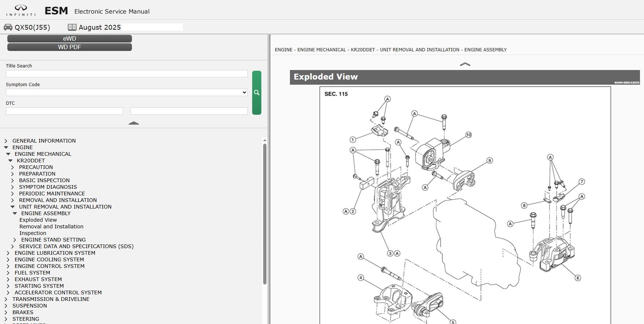
Task: Click scrollbar up arrow in tree panel
Action: click(265, 140)
